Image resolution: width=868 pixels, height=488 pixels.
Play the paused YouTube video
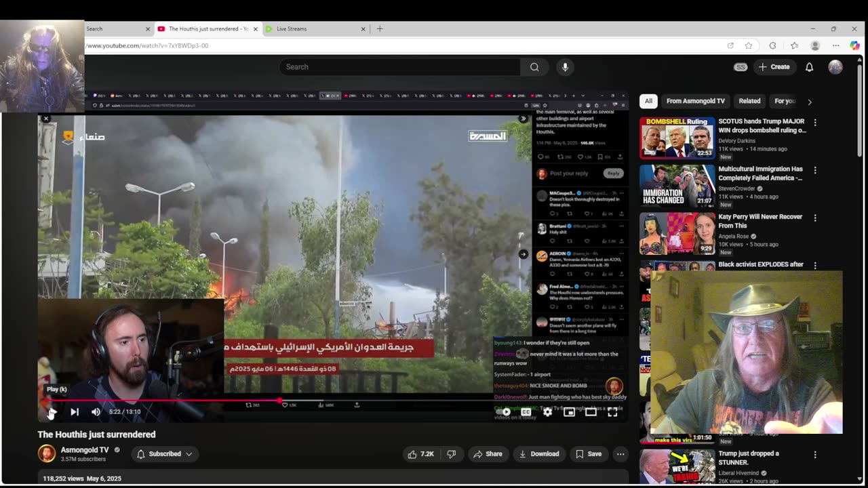point(52,411)
